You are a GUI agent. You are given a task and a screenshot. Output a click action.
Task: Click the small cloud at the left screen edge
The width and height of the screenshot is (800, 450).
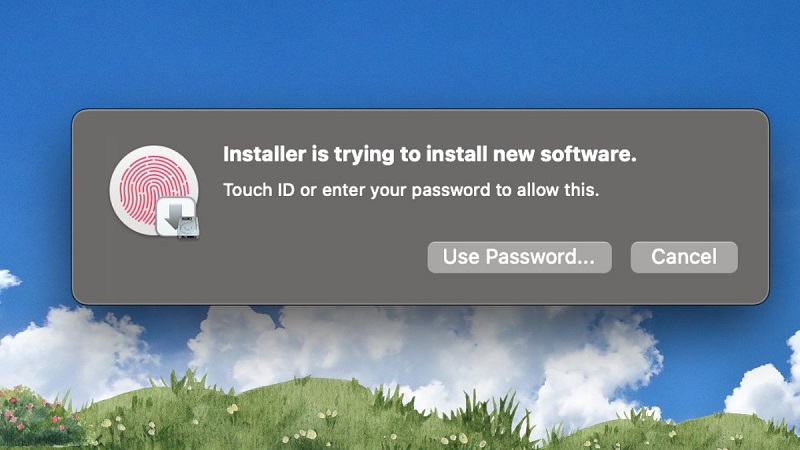[x=8, y=281]
